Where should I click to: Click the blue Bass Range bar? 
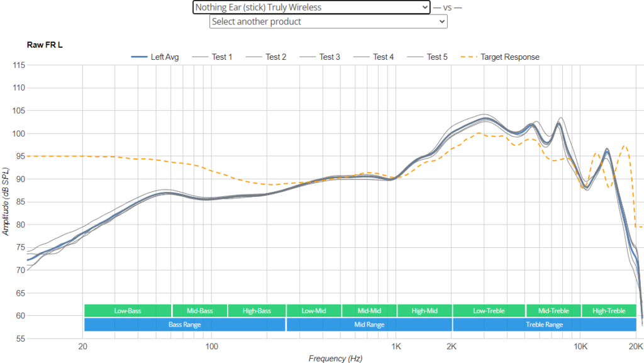(185, 325)
